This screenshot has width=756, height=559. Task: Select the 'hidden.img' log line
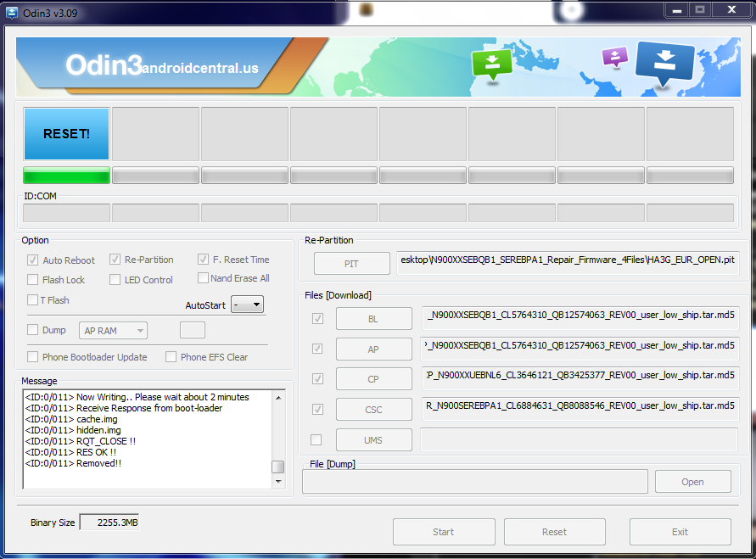click(x=73, y=430)
